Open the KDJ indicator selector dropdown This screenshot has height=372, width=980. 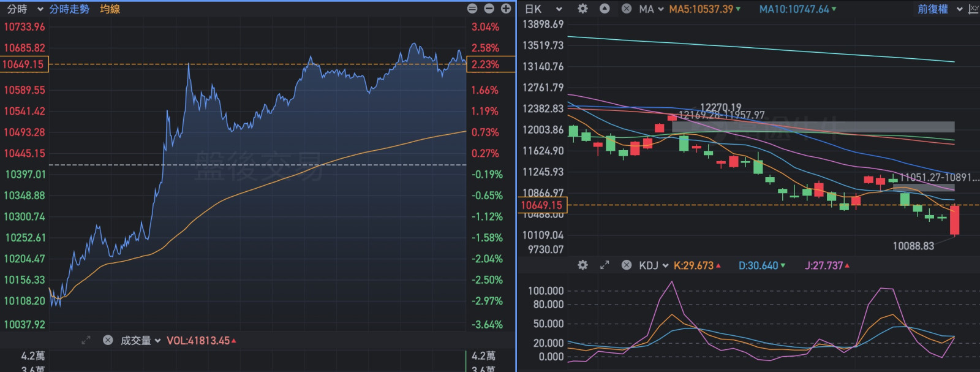653,265
